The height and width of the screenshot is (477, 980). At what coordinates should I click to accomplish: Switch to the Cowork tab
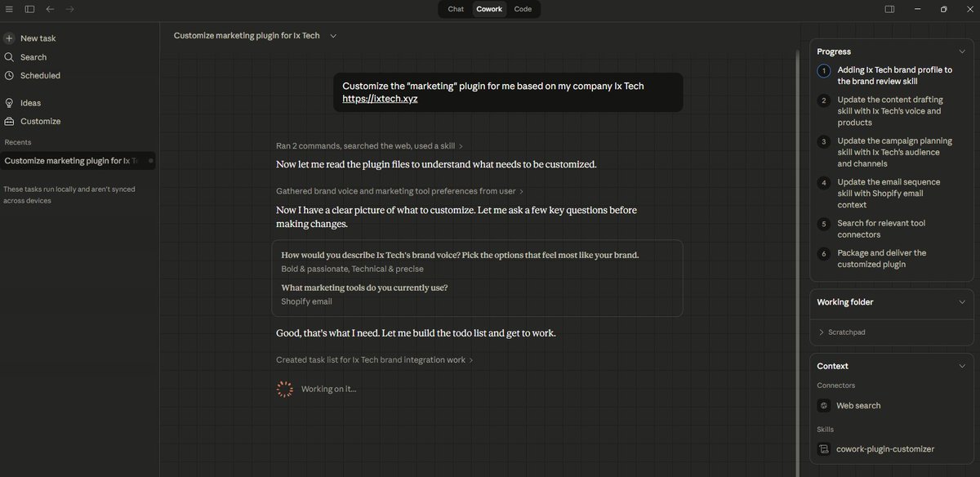point(489,9)
